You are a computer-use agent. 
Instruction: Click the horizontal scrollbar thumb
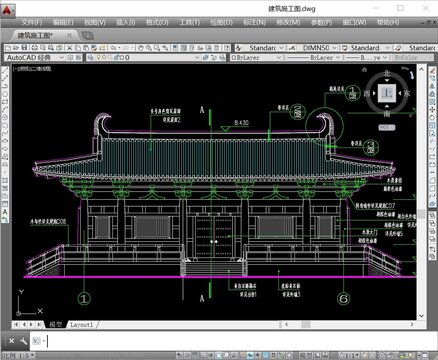tap(306, 324)
